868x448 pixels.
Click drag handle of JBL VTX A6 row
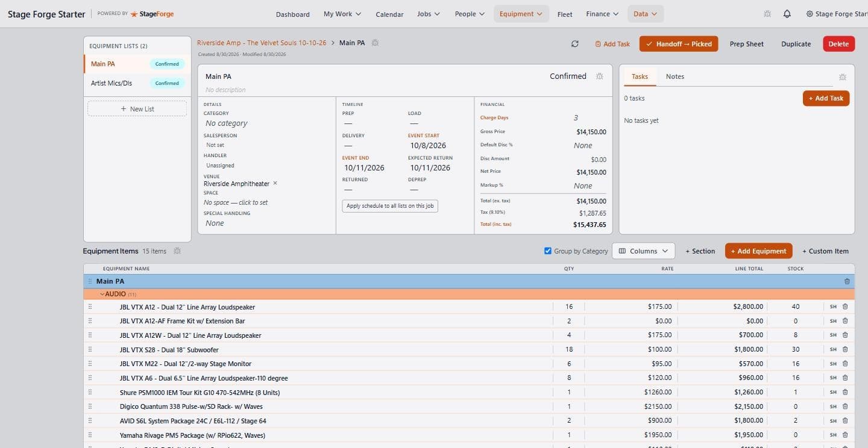click(x=90, y=378)
